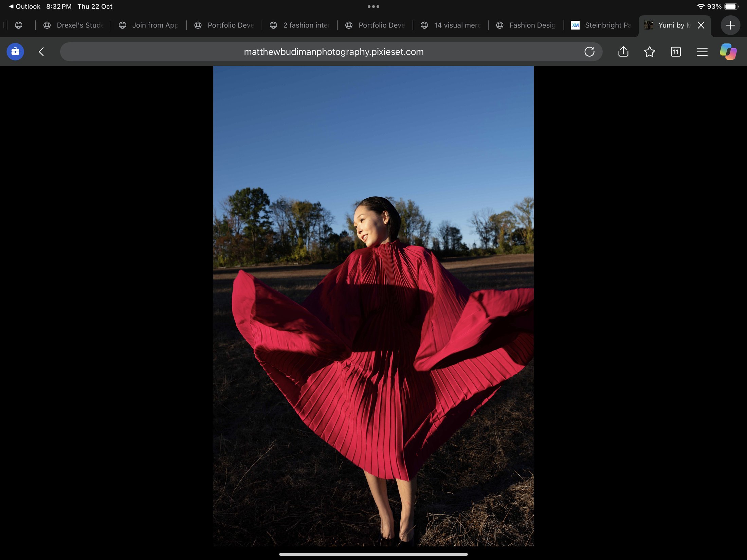Switch to Join from App tab
Image resolution: width=747 pixels, height=560 pixels.
click(149, 25)
